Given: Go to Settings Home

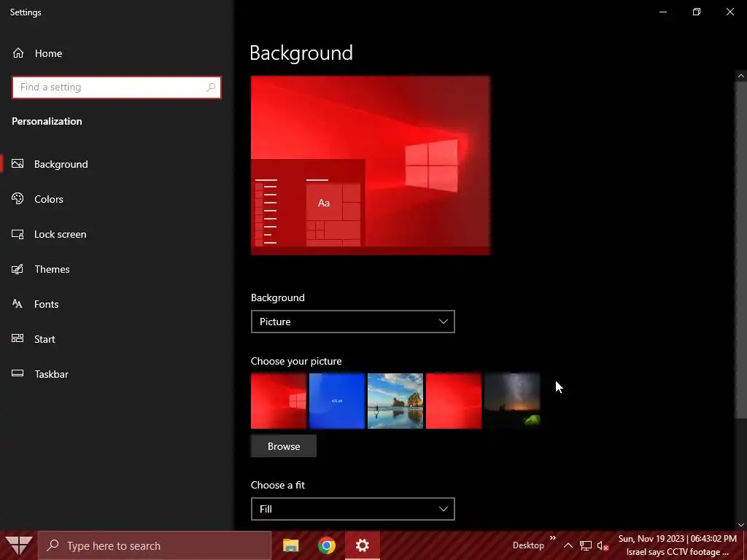Looking at the screenshot, I should click(37, 53).
